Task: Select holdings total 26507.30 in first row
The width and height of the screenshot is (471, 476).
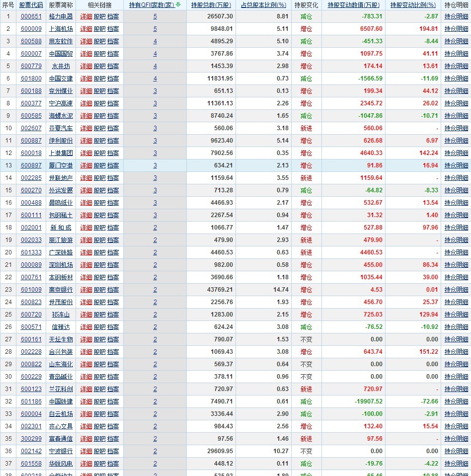Action: tap(220, 16)
